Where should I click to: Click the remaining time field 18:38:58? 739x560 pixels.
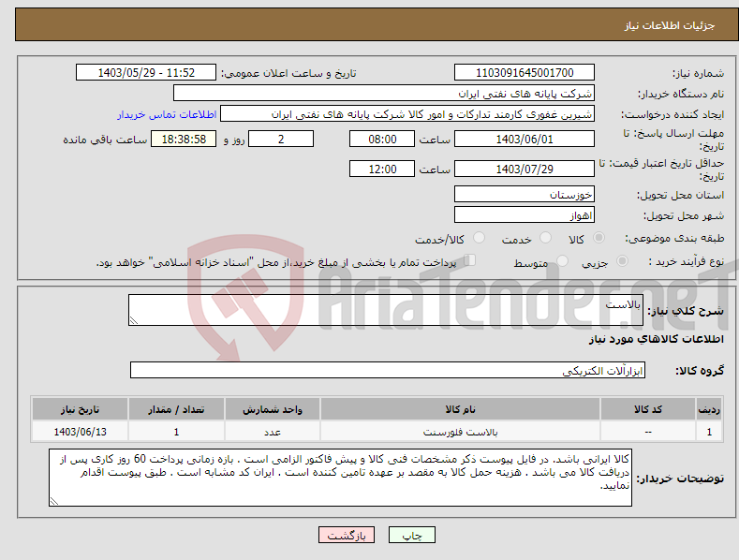click(x=184, y=139)
